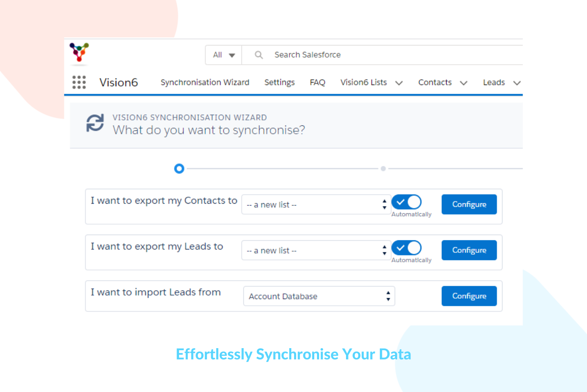This screenshot has width=587, height=392.
Task: Toggle automatic Contacts synchronisation on
Action: point(406,202)
